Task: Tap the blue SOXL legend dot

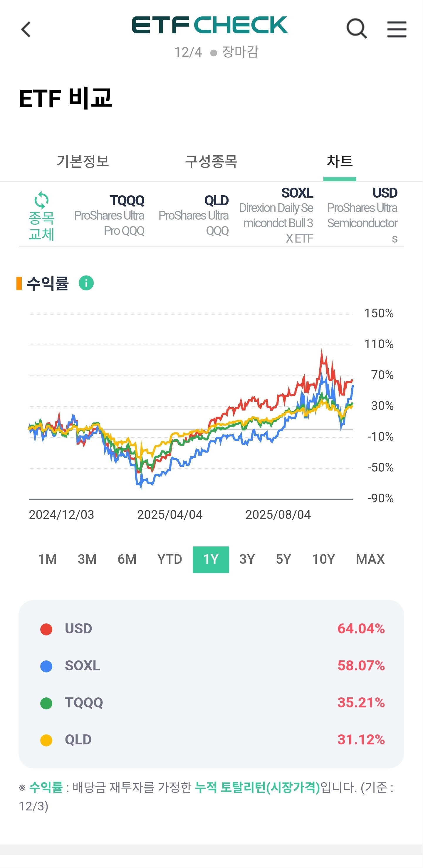Action: (x=46, y=666)
